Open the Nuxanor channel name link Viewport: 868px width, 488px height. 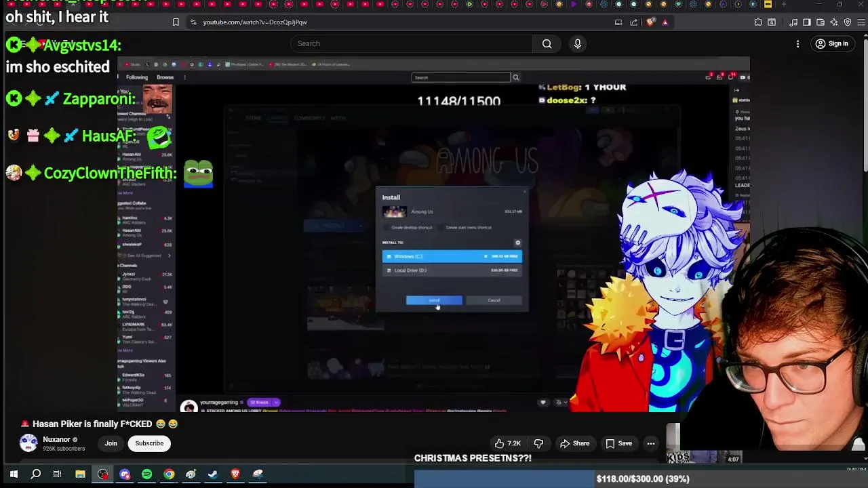click(x=57, y=439)
